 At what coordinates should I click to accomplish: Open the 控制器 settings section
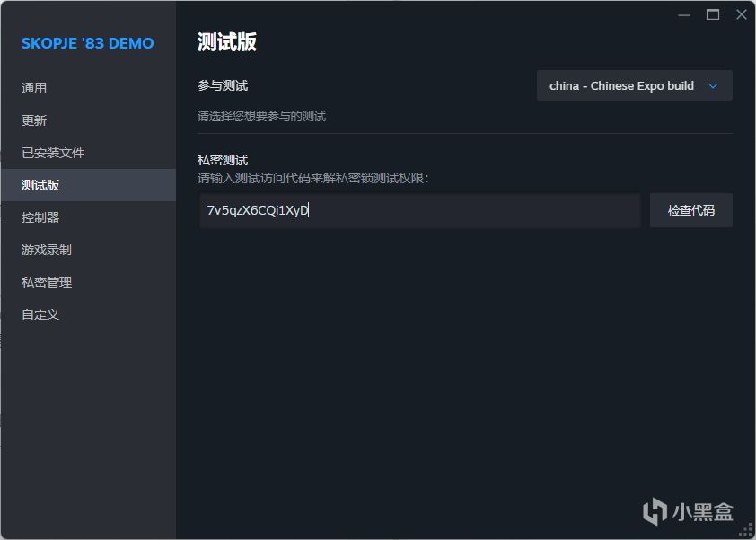pos(88,217)
